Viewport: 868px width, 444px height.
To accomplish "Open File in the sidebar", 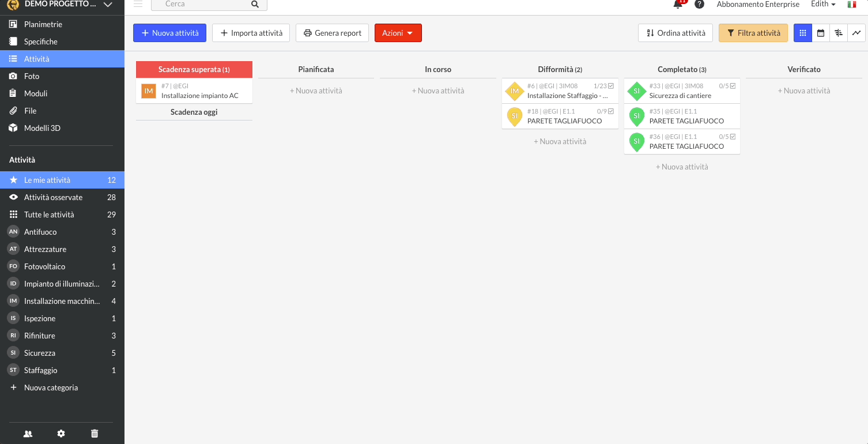I will point(62,111).
